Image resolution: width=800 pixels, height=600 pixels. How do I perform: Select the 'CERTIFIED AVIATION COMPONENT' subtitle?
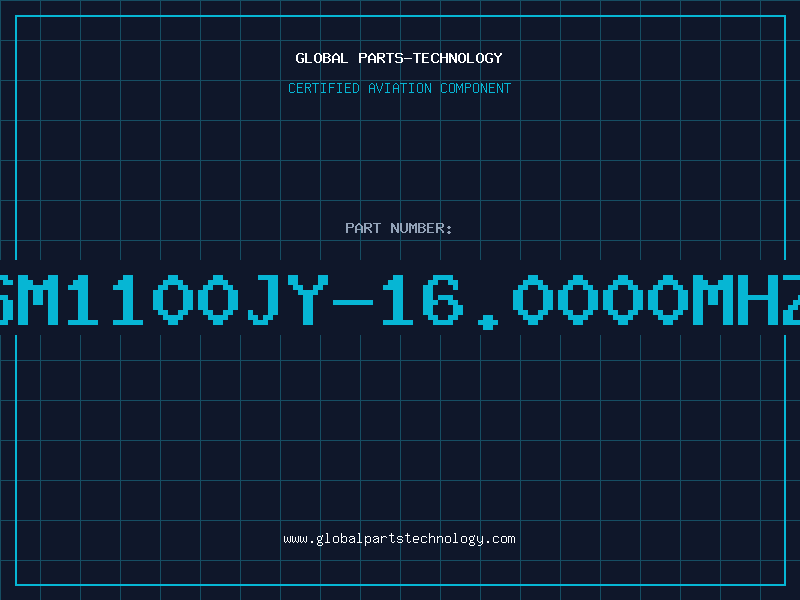399,88
